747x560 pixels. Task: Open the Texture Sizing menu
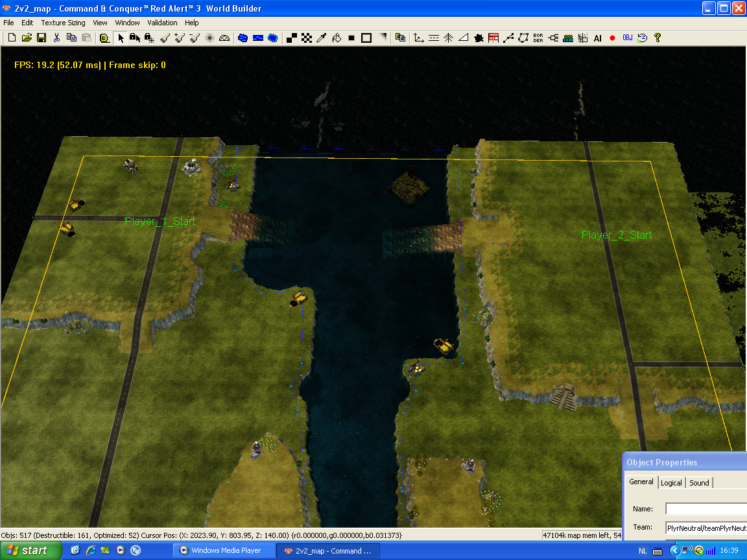63,23
